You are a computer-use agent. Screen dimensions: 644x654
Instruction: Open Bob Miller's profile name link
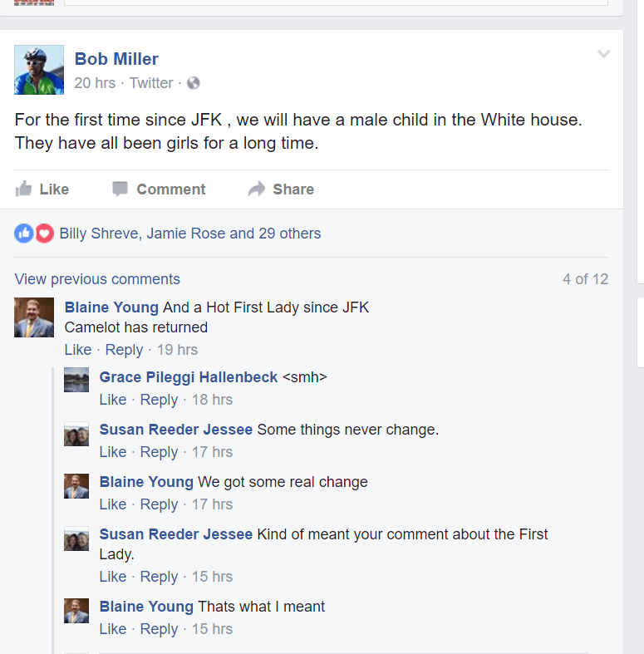pos(116,59)
